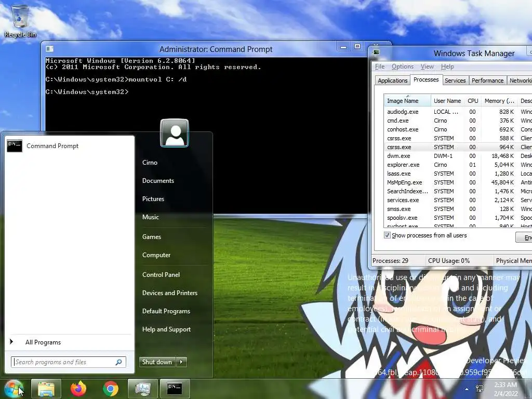
Task: Minimize the Command Prompt window
Action: pos(343,47)
